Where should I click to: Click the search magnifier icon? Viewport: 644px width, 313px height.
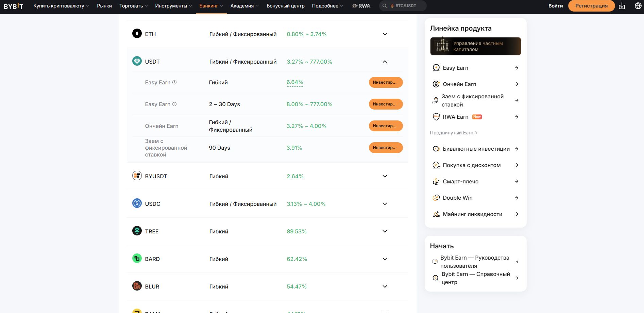tap(385, 6)
